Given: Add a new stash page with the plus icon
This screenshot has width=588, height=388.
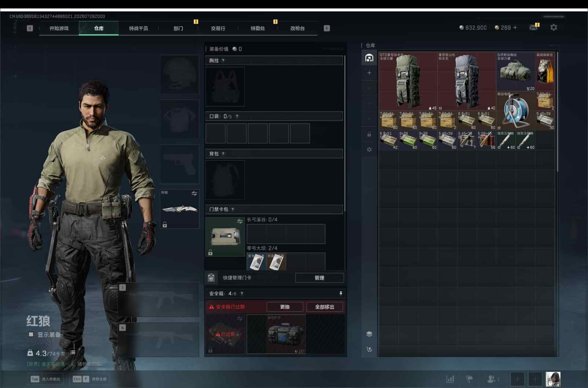Looking at the screenshot, I should click(369, 73).
